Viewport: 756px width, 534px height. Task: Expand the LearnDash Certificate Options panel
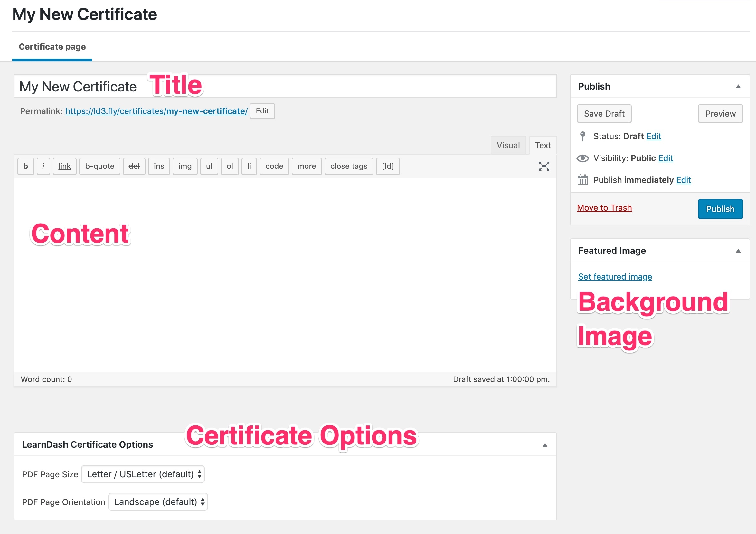pyautogui.click(x=544, y=445)
